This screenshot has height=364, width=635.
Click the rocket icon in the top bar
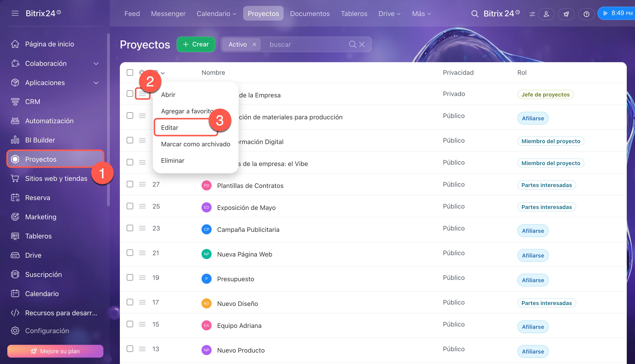566,14
